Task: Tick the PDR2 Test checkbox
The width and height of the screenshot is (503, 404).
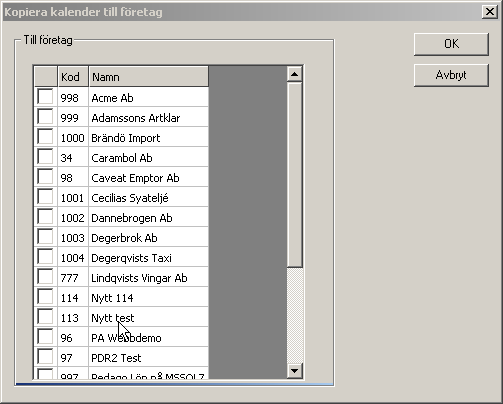Action: coord(45,357)
